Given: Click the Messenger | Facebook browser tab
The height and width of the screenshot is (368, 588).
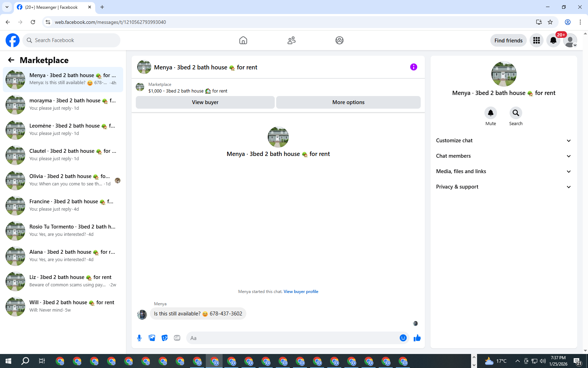Looking at the screenshot, I should coord(54,7).
